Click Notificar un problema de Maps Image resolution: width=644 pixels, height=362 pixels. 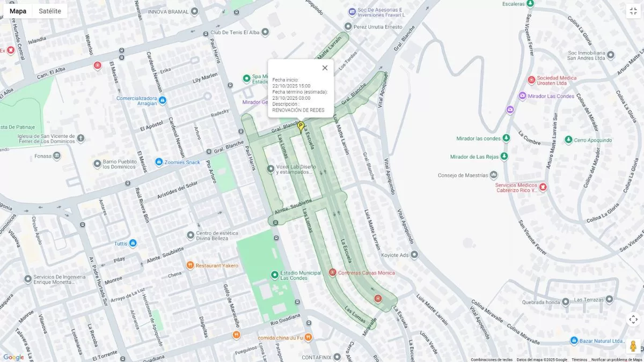pyautogui.click(x=616, y=359)
